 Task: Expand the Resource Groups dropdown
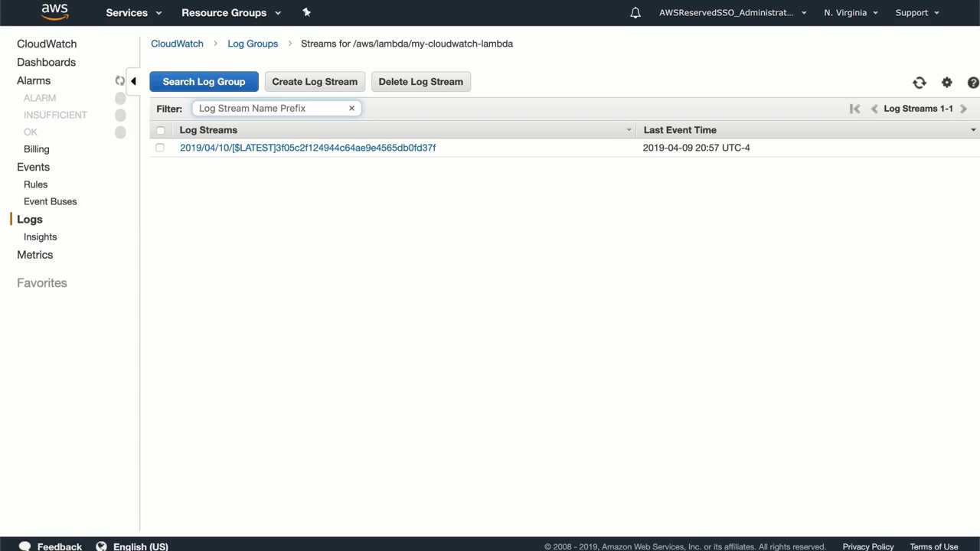pyautogui.click(x=231, y=13)
